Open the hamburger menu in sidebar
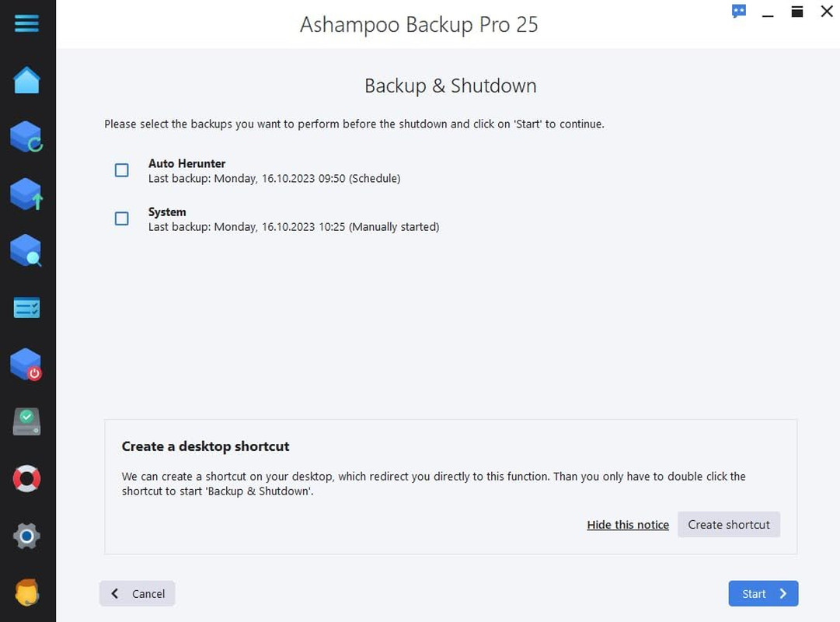Image resolution: width=840 pixels, height=622 pixels. [x=26, y=23]
